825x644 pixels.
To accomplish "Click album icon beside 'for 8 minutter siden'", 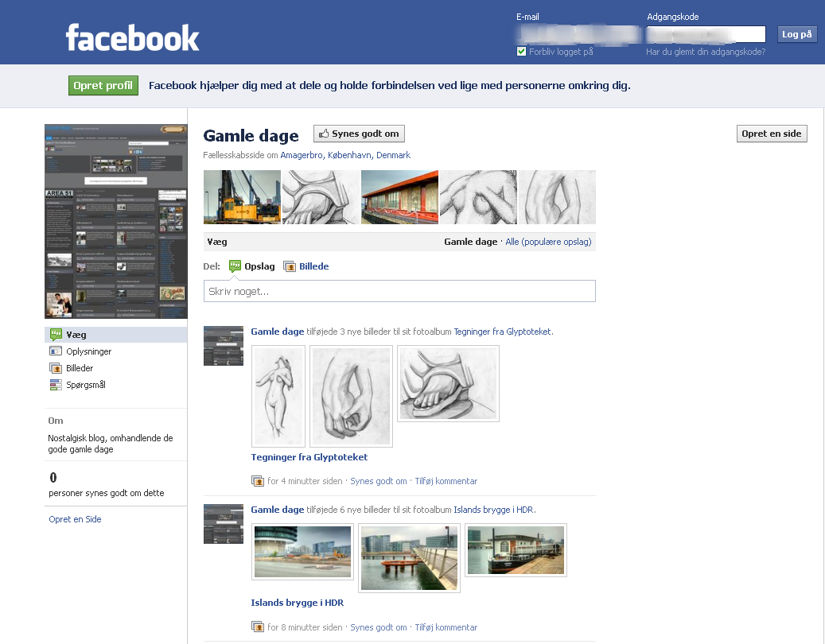I will click(x=257, y=627).
